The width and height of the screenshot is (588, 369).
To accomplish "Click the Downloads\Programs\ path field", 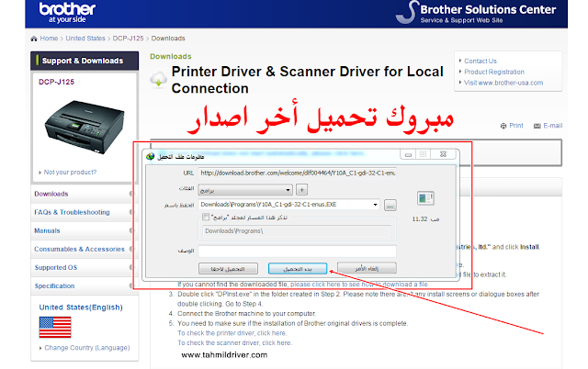I will coord(297,231).
